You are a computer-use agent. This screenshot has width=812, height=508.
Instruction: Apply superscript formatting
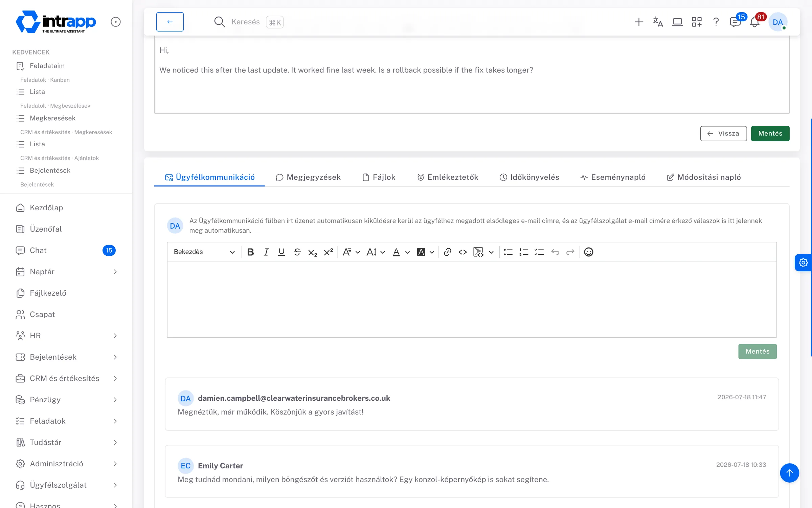pyautogui.click(x=328, y=252)
